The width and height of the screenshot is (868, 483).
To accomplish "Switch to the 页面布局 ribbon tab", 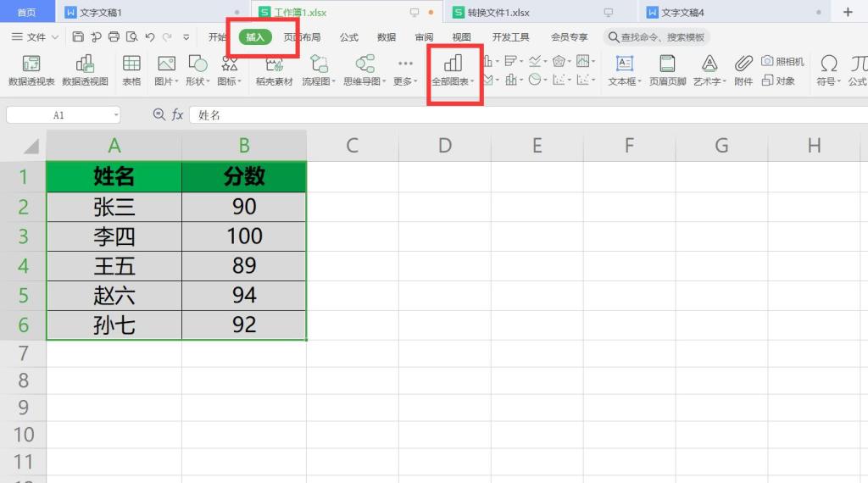I will pyautogui.click(x=302, y=37).
